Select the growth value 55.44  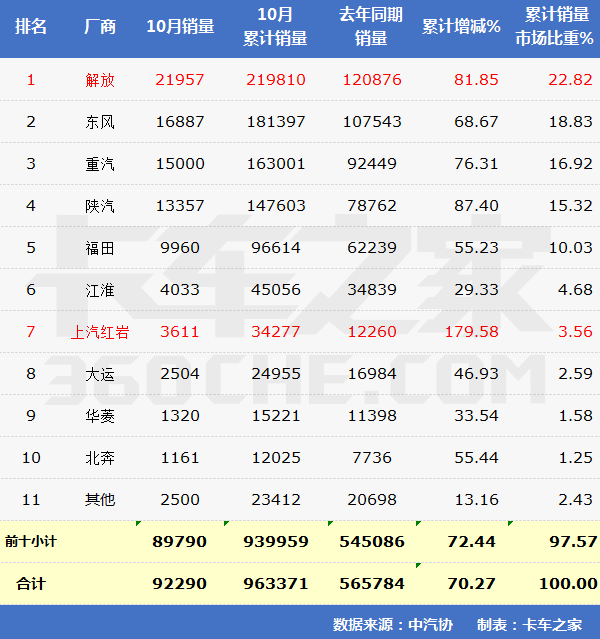point(476,458)
